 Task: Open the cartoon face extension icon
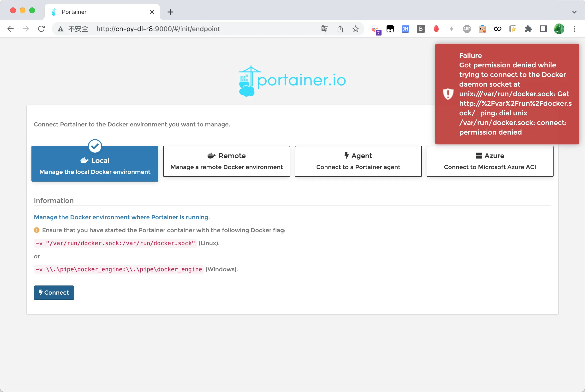pyautogui.click(x=482, y=29)
